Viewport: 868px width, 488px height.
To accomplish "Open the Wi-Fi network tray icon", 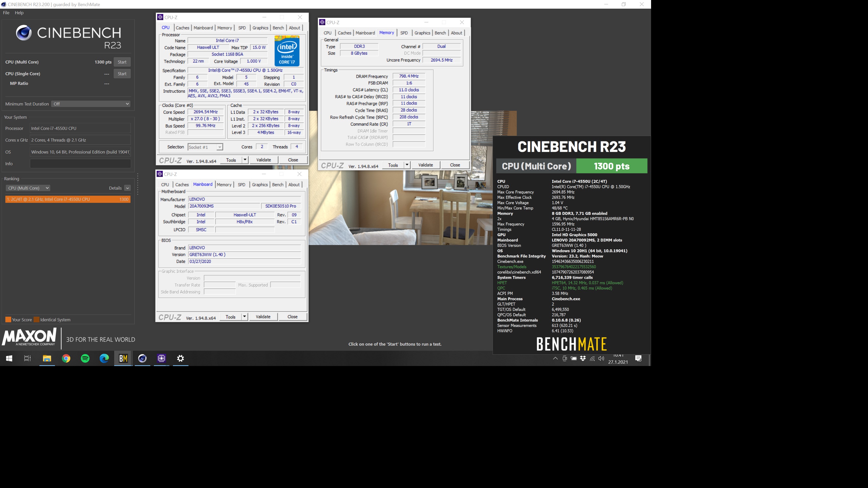I will (x=592, y=358).
